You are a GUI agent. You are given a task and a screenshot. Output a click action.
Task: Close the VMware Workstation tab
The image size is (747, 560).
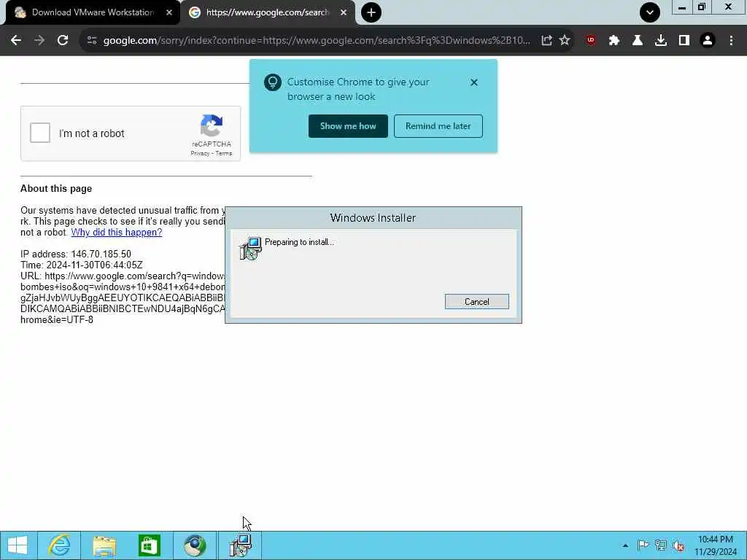(169, 12)
